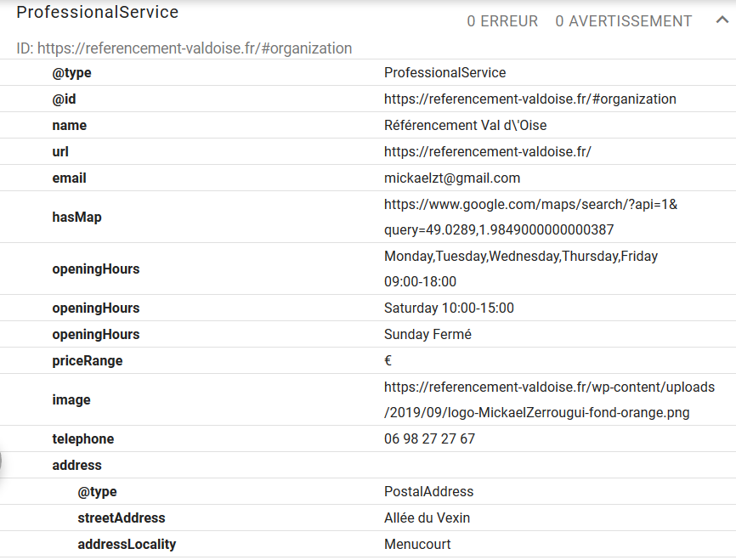Click the 0 AVERTISSEMENT counter
Viewport: 736px width, 560px height.
tap(623, 21)
